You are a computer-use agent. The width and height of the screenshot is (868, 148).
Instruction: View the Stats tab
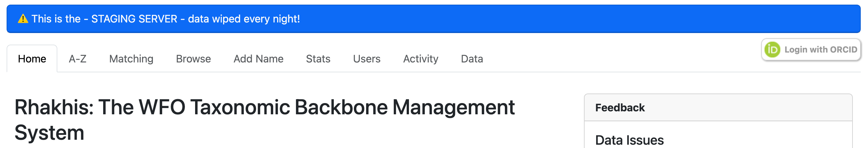pyautogui.click(x=318, y=59)
